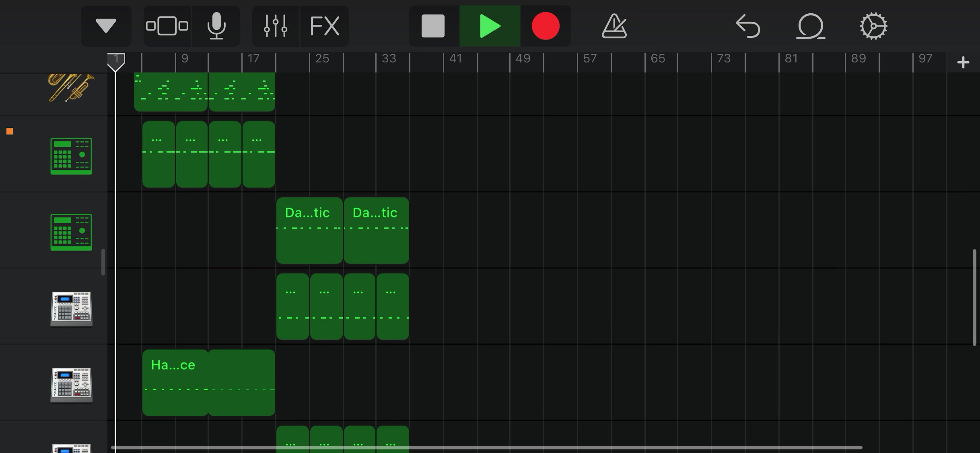Screen dimensions: 980x453
Task: Select green drum machine icon on Da...tic track
Action: tap(71, 232)
